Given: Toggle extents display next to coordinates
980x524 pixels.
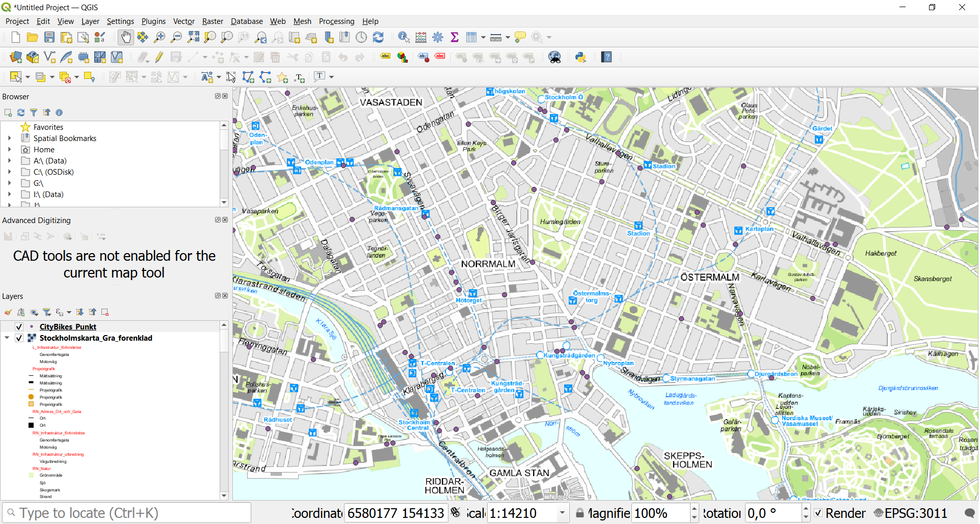Looking at the screenshot, I should [456, 513].
